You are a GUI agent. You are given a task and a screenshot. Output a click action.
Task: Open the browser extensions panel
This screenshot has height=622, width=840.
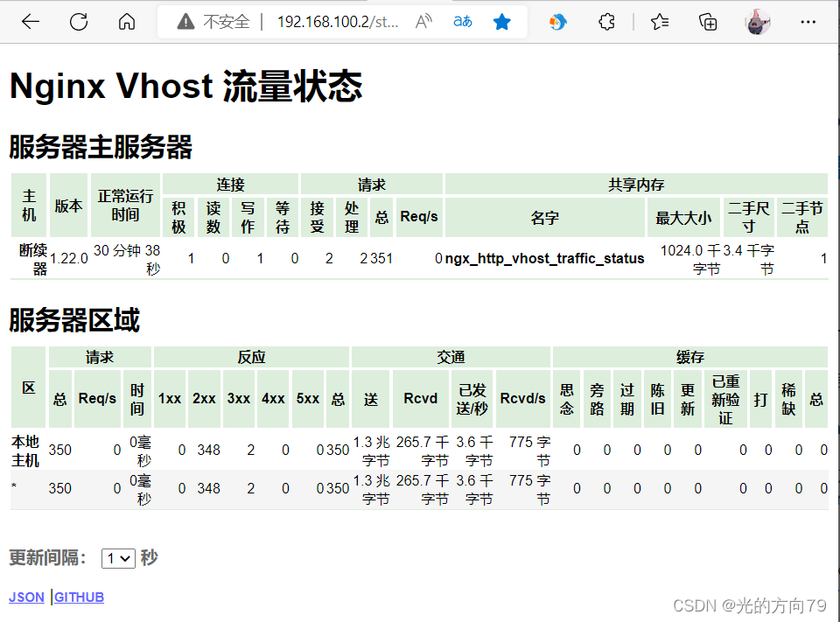coord(606,21)
